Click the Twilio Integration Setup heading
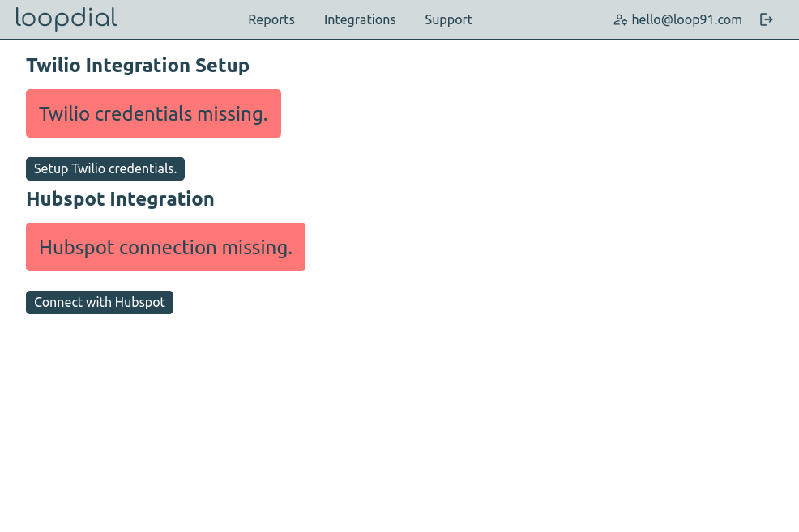This screenshot has height=532, width=799. pos(138,66)
